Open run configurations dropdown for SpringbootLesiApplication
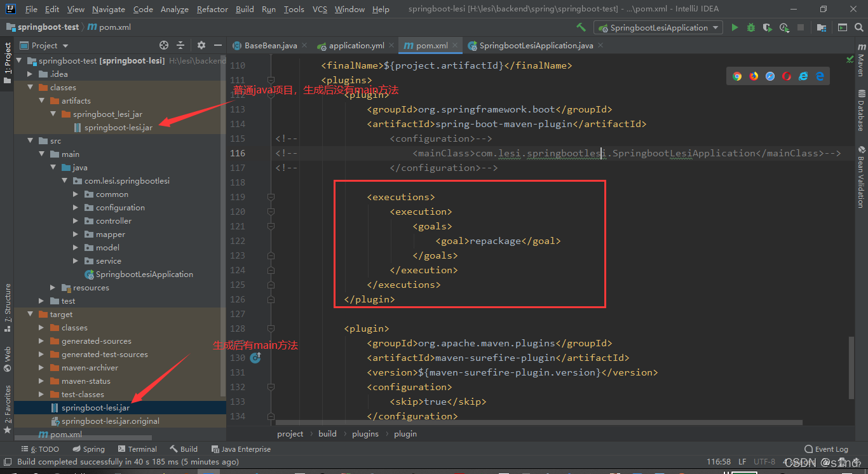868x474 pixels. 716,27
